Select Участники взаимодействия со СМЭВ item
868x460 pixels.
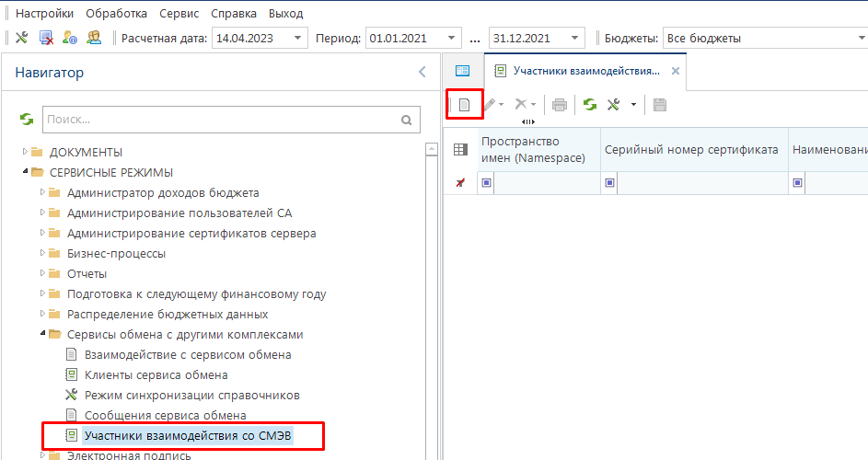point(188,436)
